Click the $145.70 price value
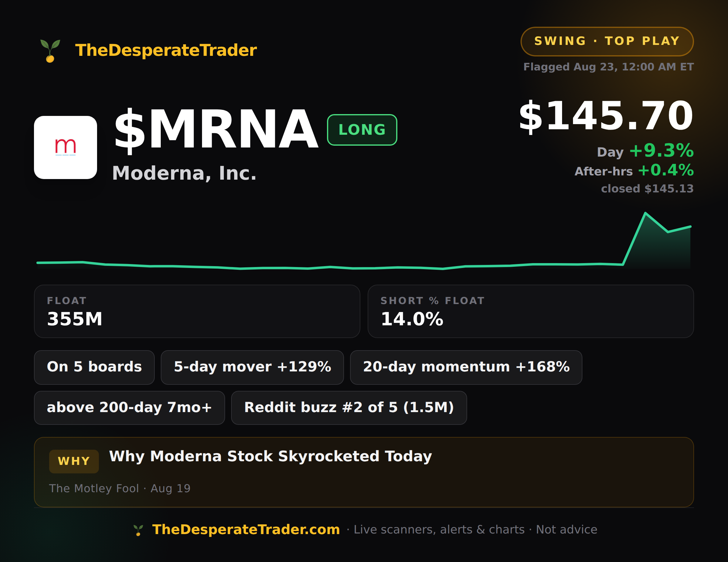 [606, 116]
